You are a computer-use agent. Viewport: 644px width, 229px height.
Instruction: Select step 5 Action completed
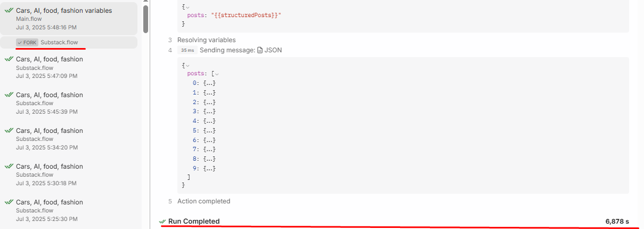point(203,201)
